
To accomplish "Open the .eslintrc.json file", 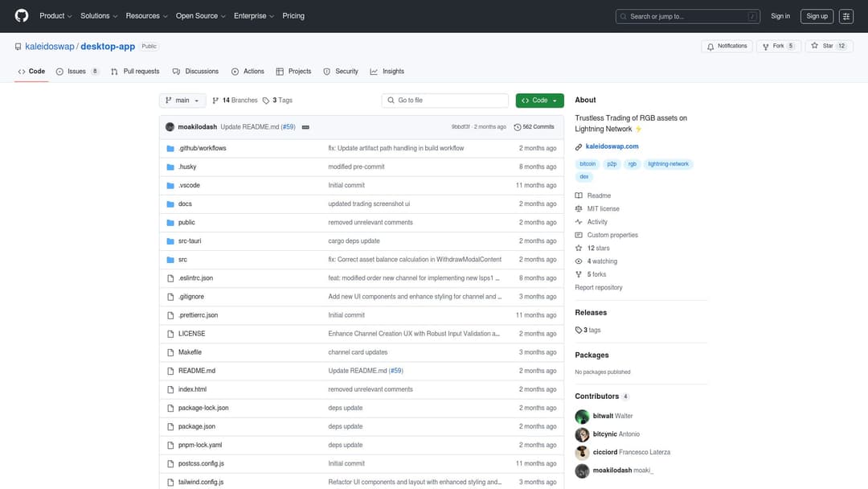I will pos(195,278).
